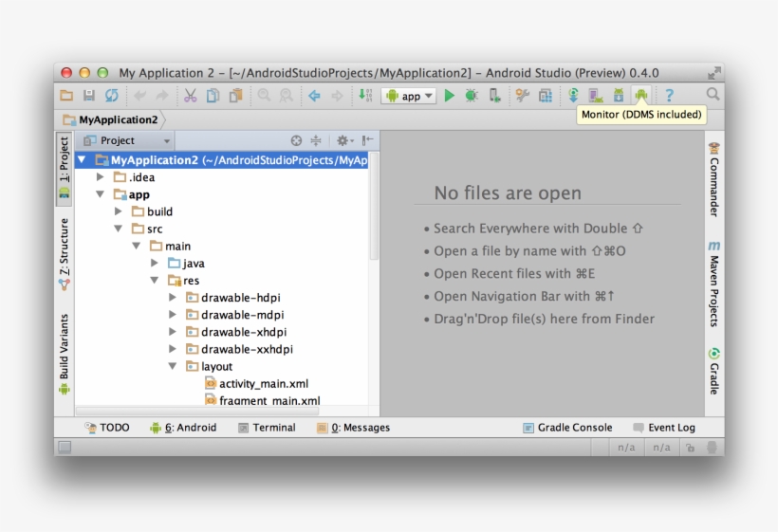Screen dimensions: 778x532
Task: Open the Commander side tab
Action: click(x=714, y=179)
